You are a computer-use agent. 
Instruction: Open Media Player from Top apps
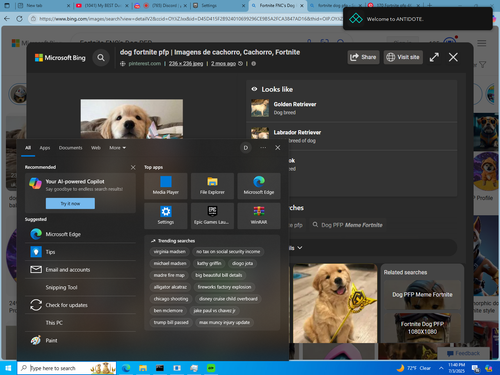[166, 186]
